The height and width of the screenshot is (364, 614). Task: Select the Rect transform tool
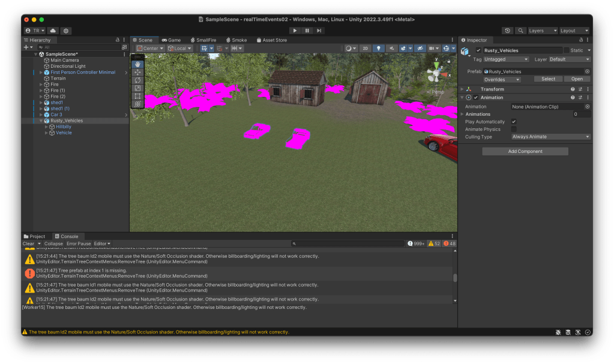click(137, 96)
